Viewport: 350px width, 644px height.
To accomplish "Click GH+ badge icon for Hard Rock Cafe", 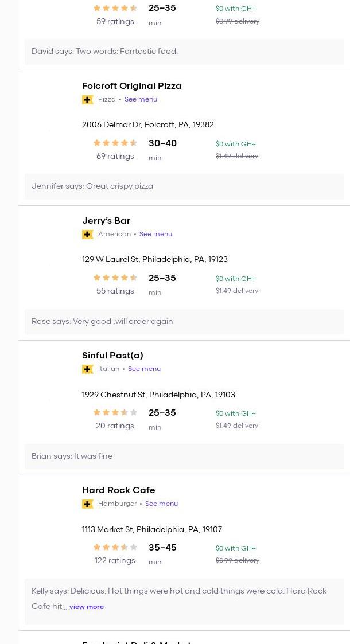I will point(88,504).
